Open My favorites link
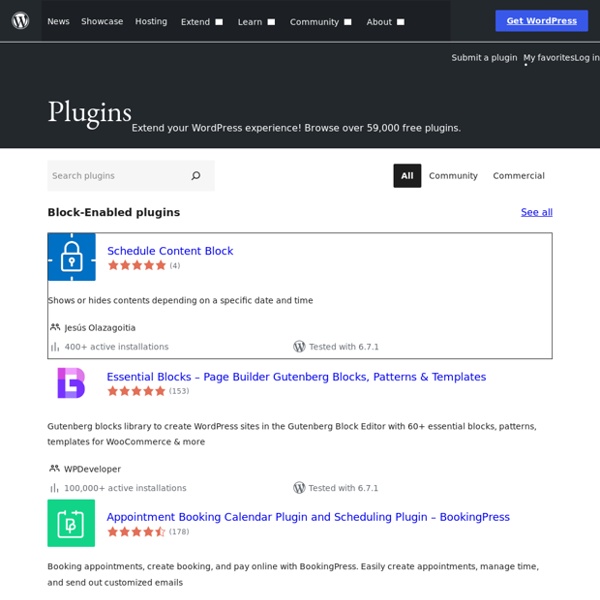Viewport: 600px width, 600px height. tap(549, 58)
